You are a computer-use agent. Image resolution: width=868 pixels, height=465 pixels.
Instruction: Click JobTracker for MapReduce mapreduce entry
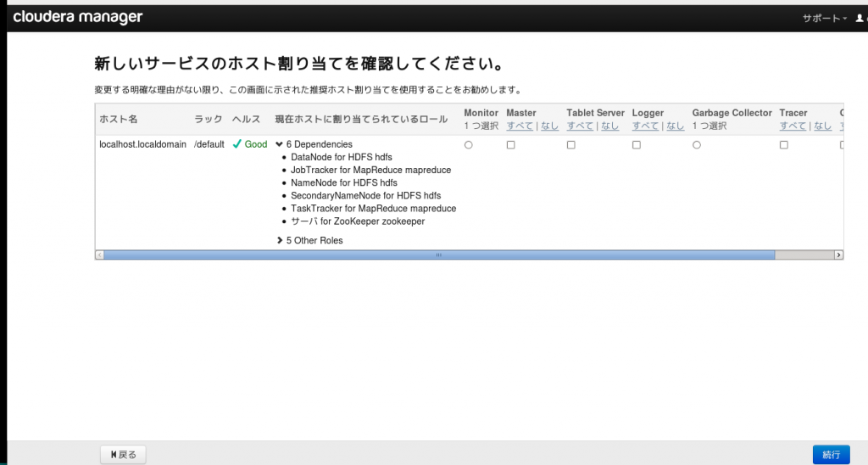click(371, 171)
